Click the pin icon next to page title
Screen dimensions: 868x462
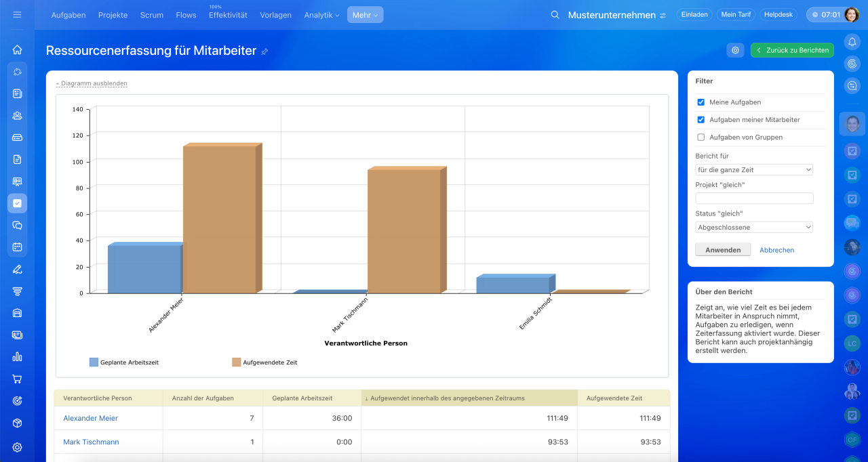coord(265,51)
